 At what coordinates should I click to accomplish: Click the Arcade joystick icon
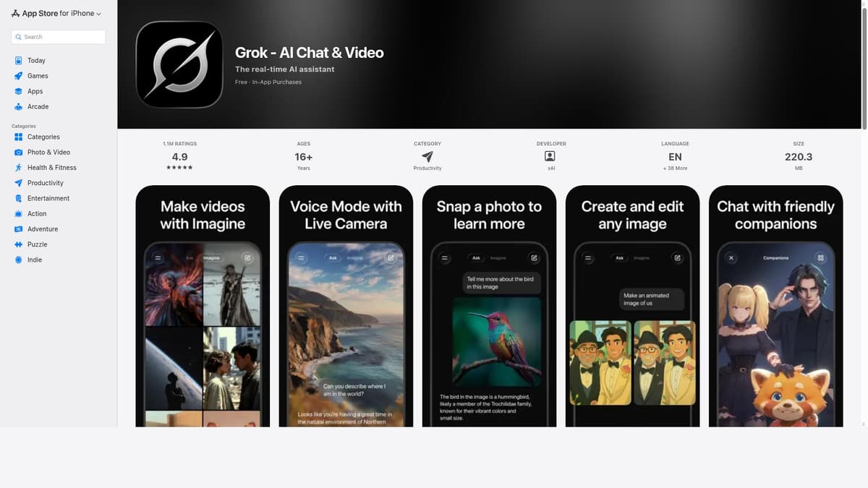[20, 106]
